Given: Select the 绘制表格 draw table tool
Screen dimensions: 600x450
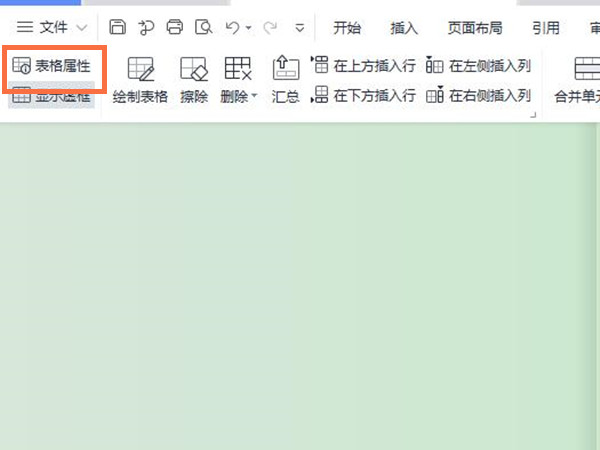Looking at the screenshot, I should pyautogui.click(x=140, y=80).
